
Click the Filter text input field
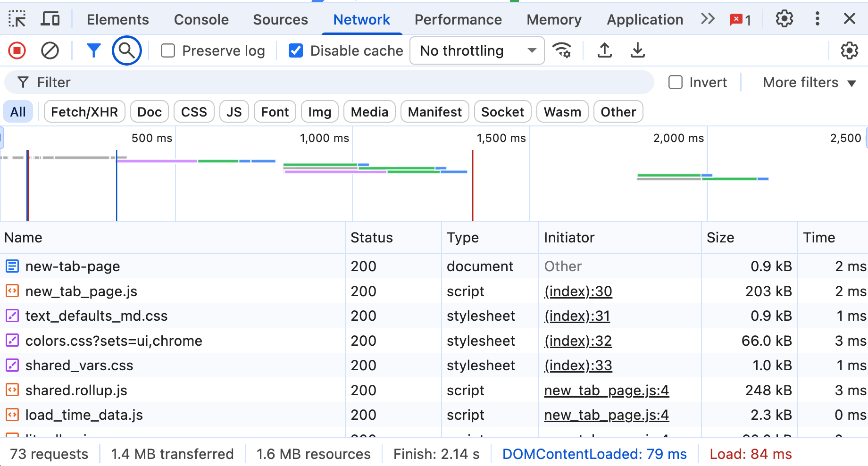click(x=330, y=83)
